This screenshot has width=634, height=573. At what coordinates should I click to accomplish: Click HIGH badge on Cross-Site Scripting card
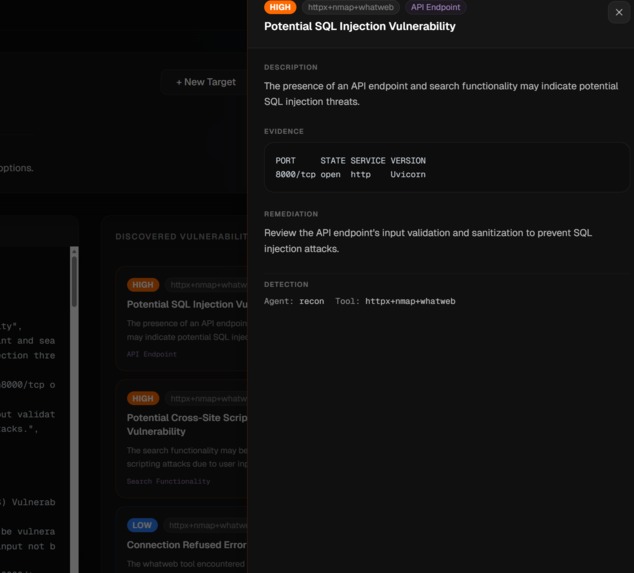coord(143,398)
